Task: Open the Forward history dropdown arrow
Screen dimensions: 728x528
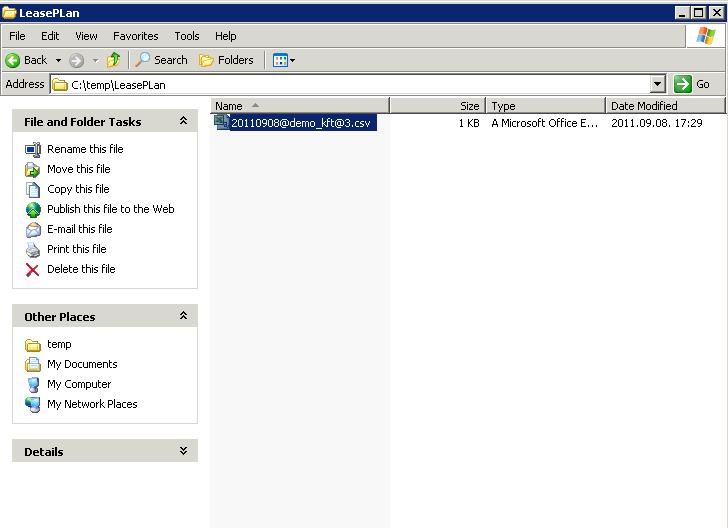Action: (95, 60)
